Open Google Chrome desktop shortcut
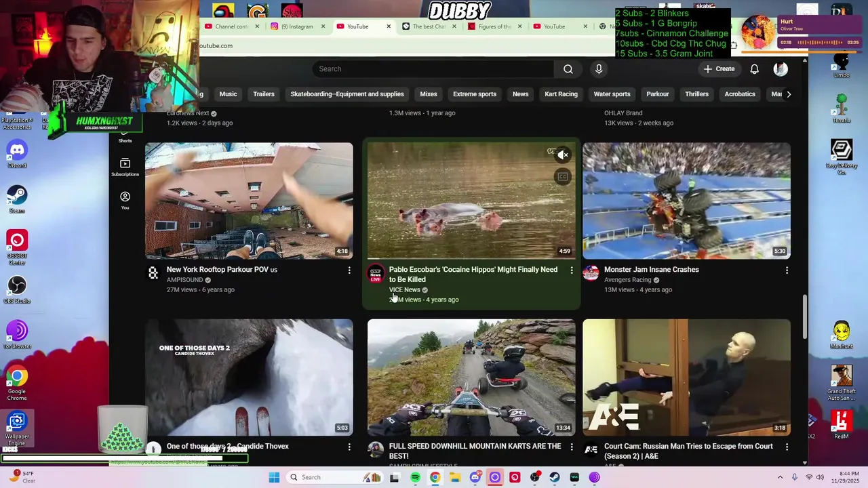This screenshot has width=868, height=488. click(x=17, y=383)
